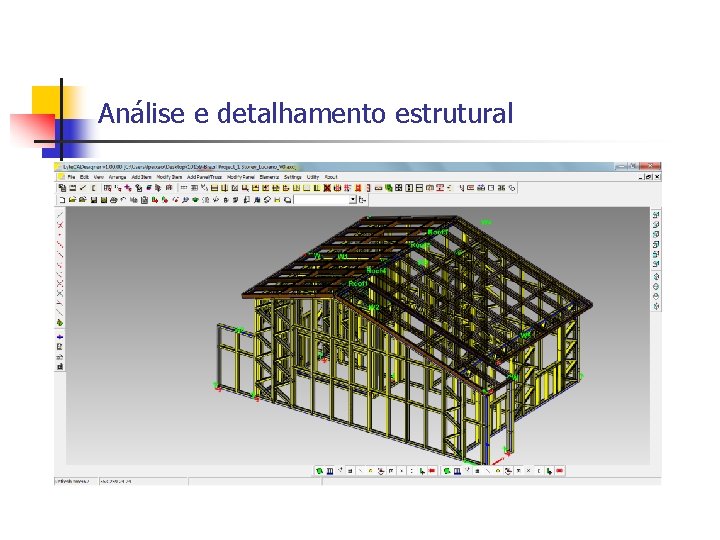The height and width of the screenshot is (540, 720).
Task: Open the Edit menu
Action: [x=84, y=177]
